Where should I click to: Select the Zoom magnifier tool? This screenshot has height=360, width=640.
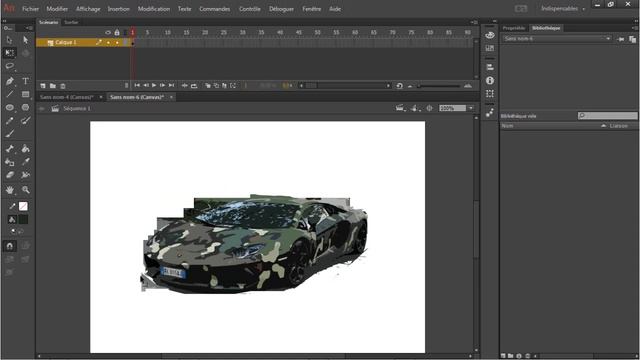(x=25, y=190)
